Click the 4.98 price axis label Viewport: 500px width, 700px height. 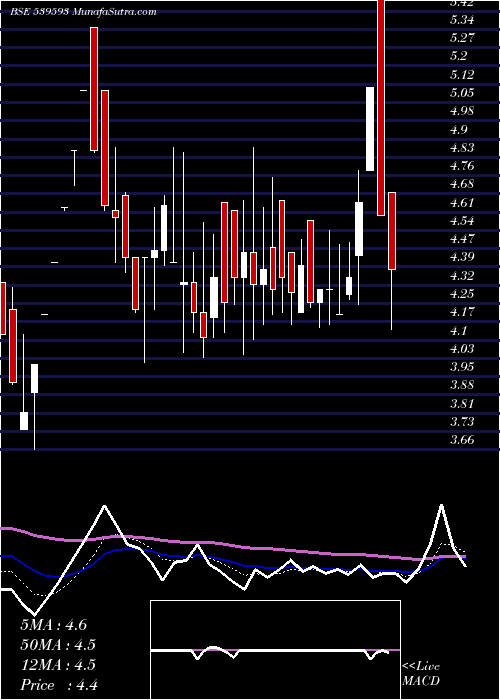(x=462, y=111)
